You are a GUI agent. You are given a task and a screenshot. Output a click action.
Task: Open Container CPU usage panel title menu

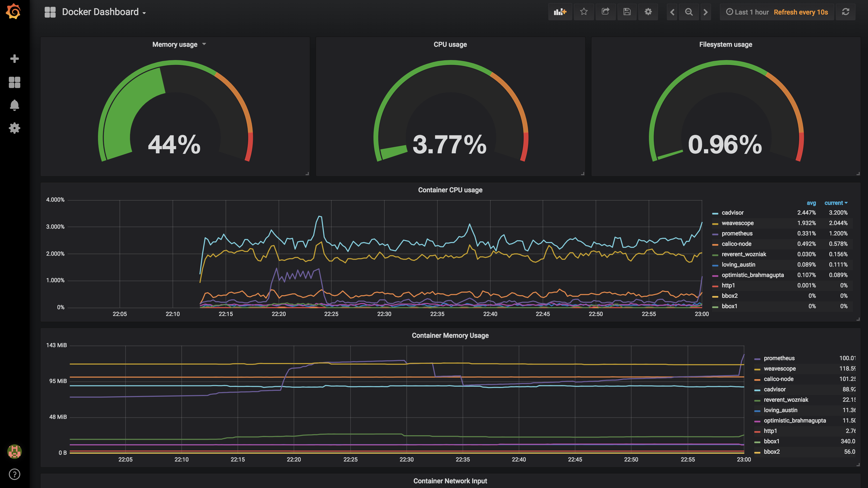click(x=450, y=190)
